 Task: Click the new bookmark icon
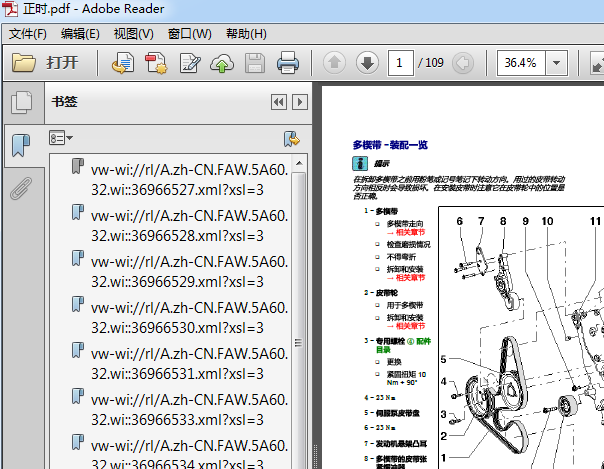[x=292, y=139]
